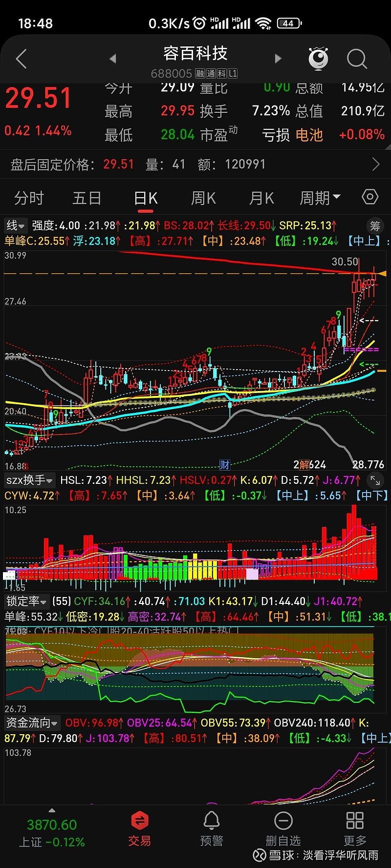Switch to 月K tab
The image size is (391, 868).
(x=261, y=198)
